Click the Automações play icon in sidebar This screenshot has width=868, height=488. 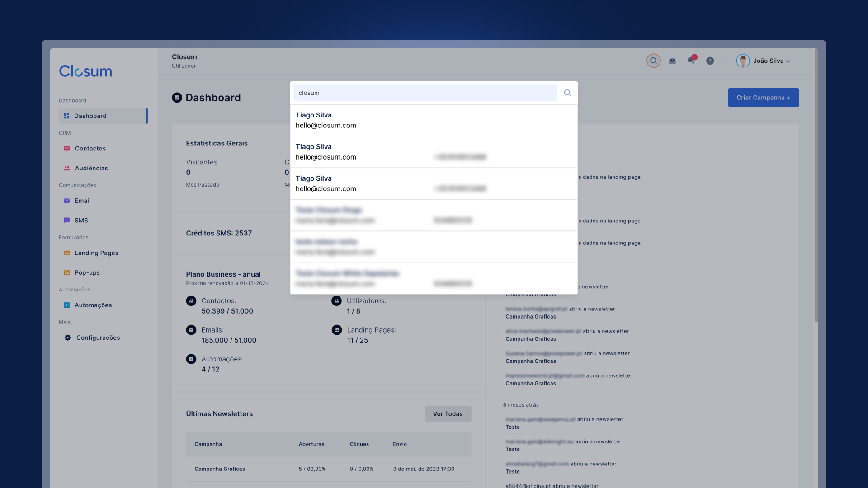point(67,305)
